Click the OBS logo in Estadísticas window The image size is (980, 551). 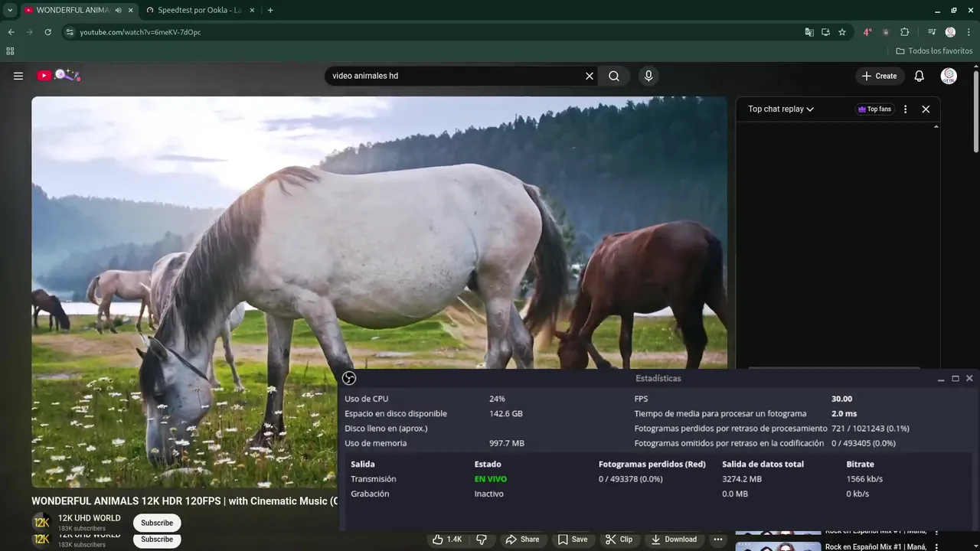pyautogui.click(x=349, y=378)
